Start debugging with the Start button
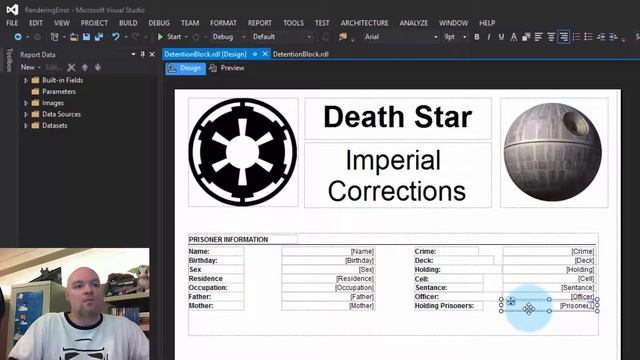The width and height of the screenshot is (640, 360). (x=169, y=37)
